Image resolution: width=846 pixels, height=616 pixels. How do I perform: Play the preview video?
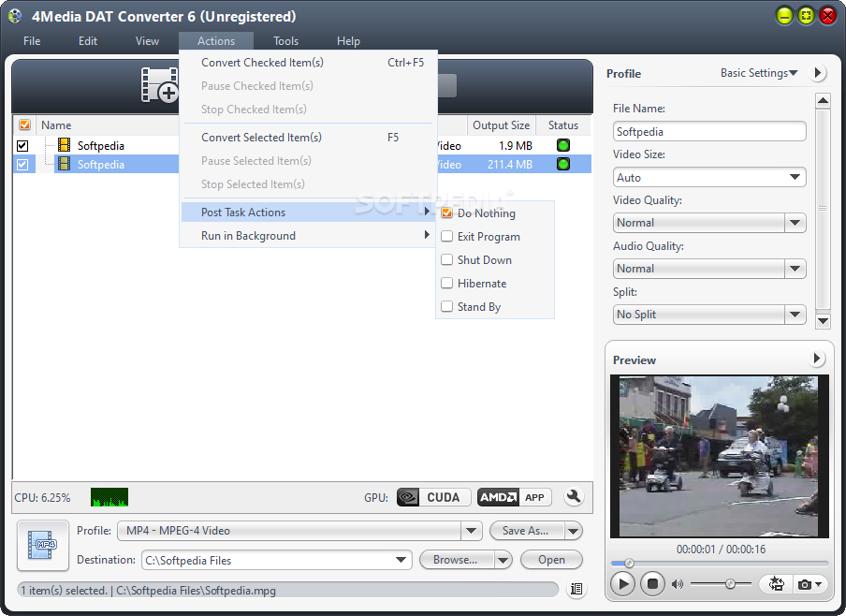click(x=622, y=583)
